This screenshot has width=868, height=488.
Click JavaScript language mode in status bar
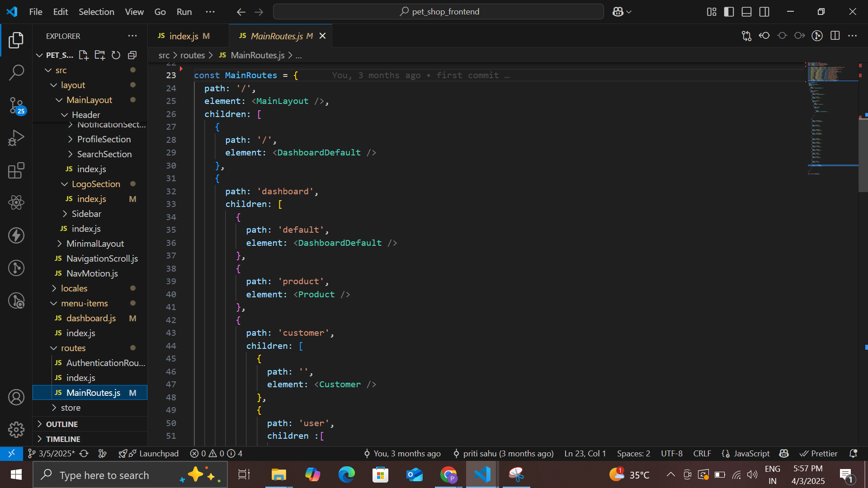click(x=751, y=453)
